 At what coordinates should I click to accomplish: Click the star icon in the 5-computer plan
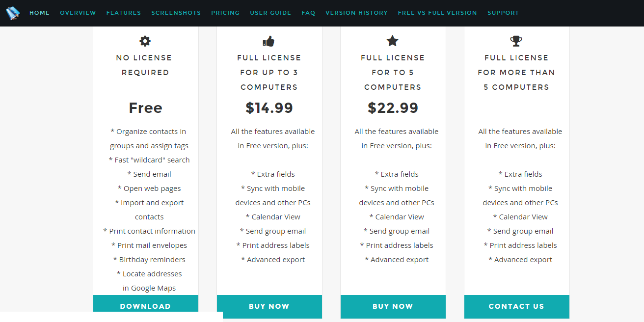[x=393, y=41]
